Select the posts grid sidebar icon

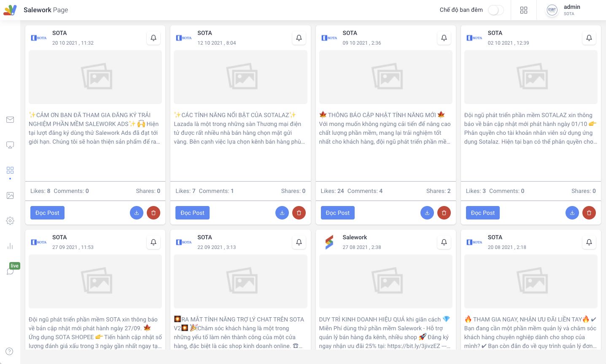pyautogui.click(x=10, y=170)
